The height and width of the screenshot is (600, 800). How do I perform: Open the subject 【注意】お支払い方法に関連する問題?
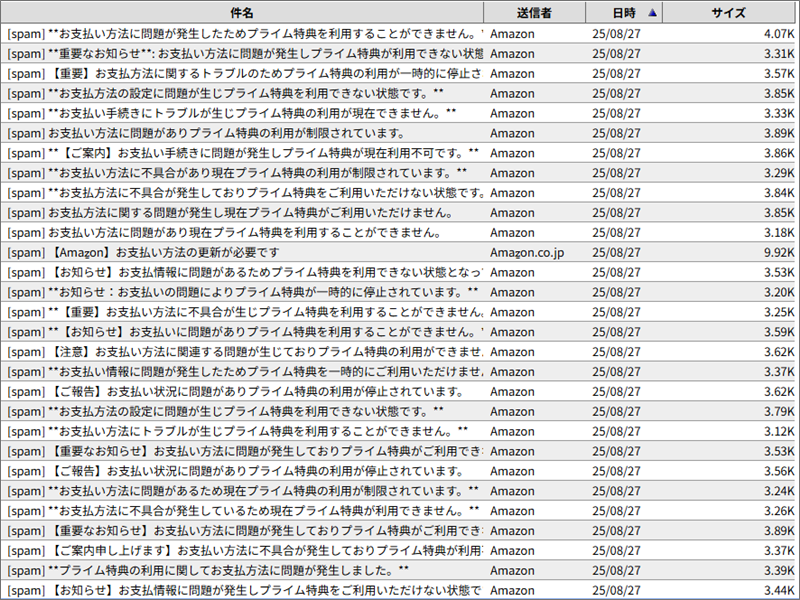coord(245,352)
